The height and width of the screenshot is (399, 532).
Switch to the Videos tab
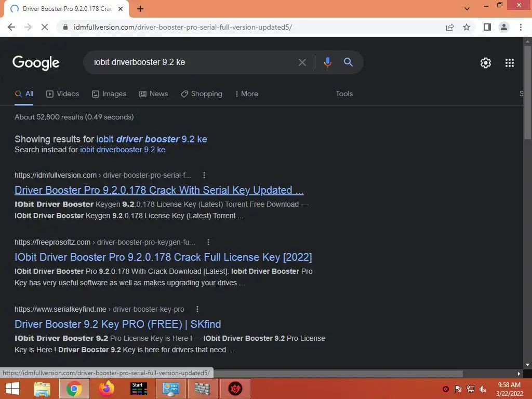pos(62,94)
